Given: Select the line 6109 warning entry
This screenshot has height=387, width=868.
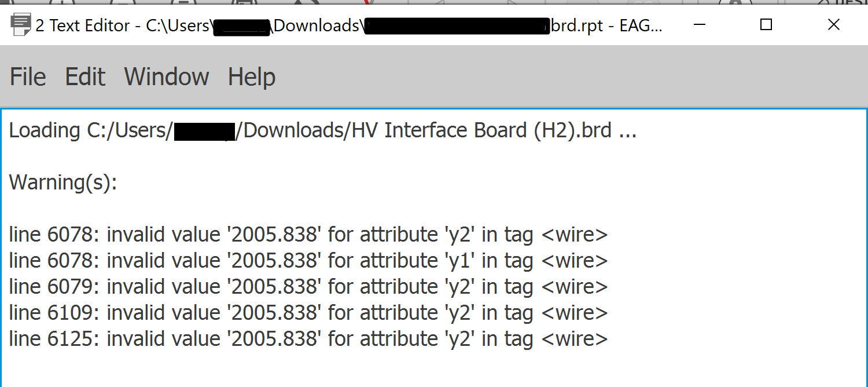Looking at the screenshot, I should [x=308, y=313].
